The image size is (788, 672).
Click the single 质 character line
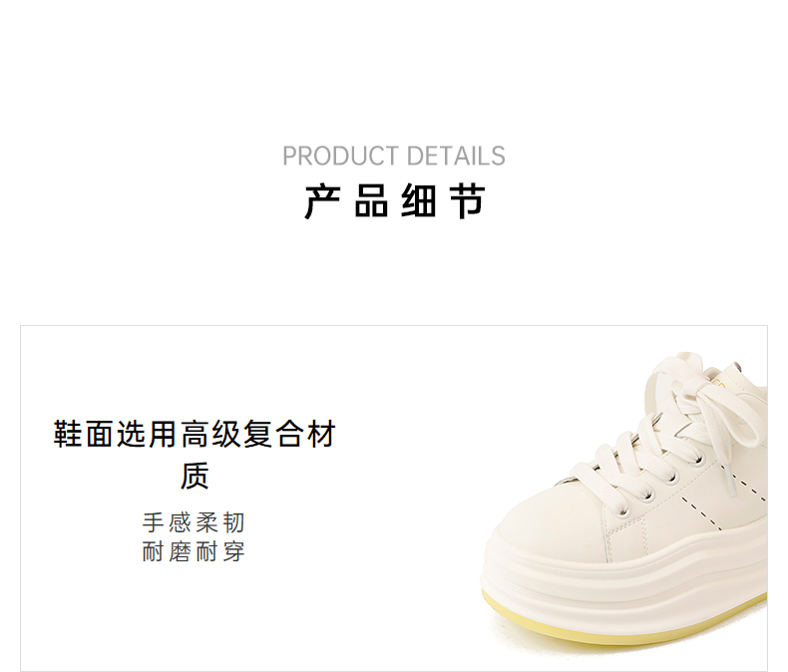coord(195,476)
